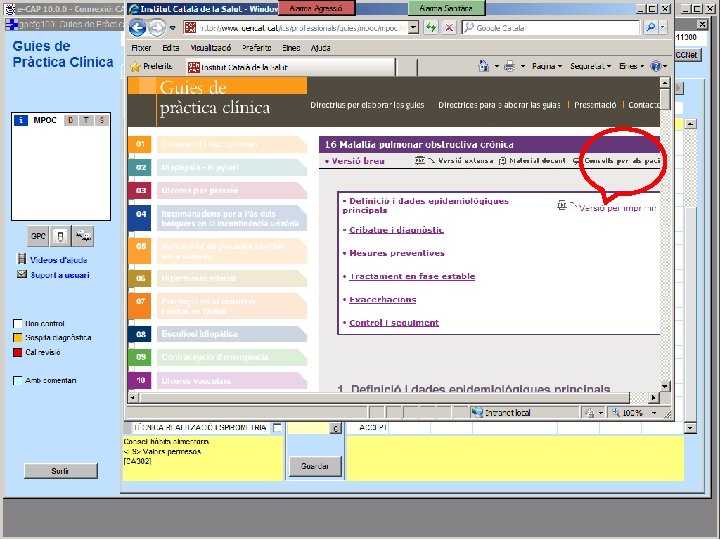Click the stop loading red X icon
Image resolution: width=720 pixels, height=540 pixels.
[x=449, y=28]
